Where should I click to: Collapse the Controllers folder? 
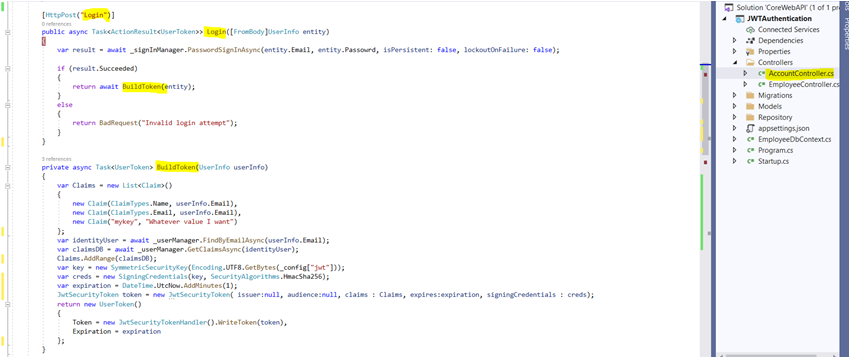coord(734,62)
